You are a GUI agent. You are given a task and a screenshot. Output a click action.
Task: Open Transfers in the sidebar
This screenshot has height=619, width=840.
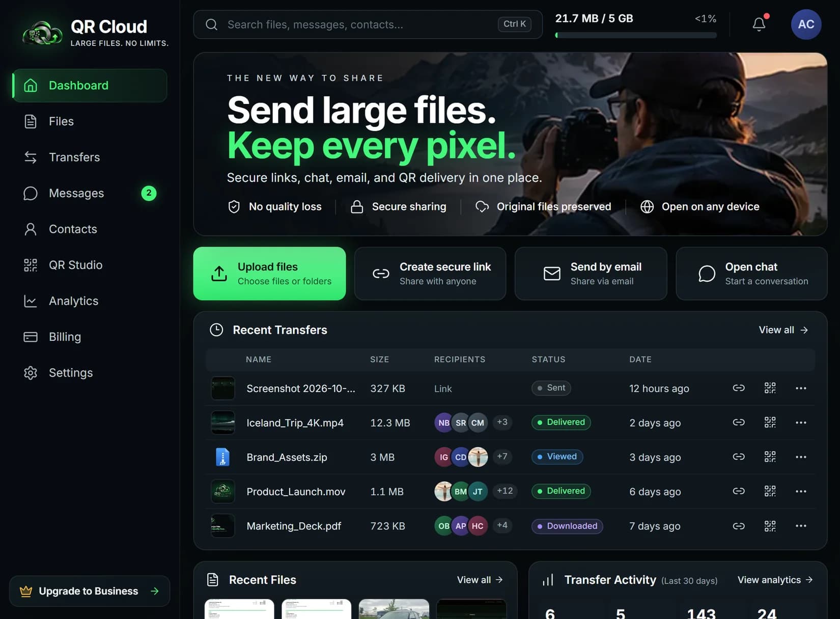coord(90,157)
